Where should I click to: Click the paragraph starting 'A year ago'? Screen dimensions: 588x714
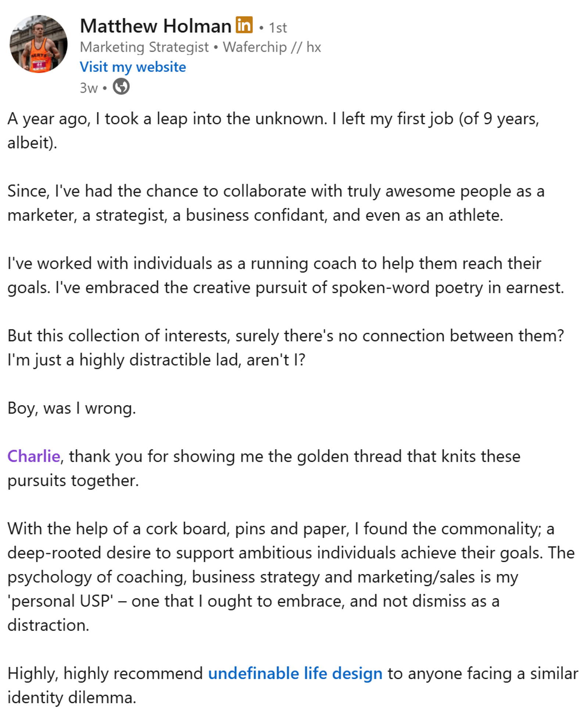273,131
